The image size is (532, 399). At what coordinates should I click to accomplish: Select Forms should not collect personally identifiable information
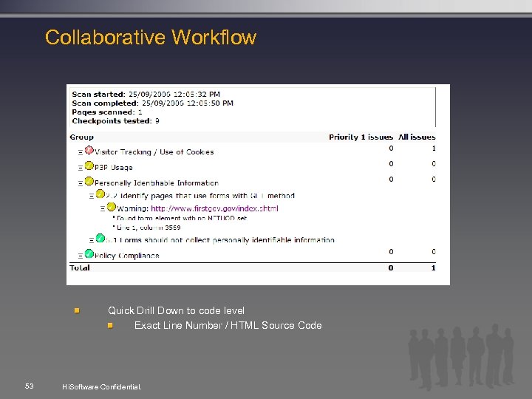point(220,240)
